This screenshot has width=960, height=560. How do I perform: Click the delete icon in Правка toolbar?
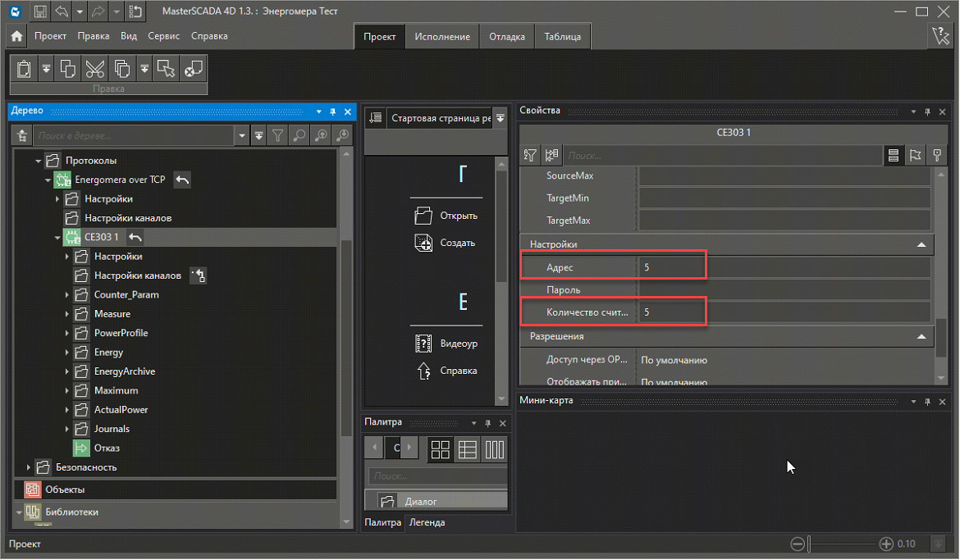pyautogui.click(x=193, y=69)
